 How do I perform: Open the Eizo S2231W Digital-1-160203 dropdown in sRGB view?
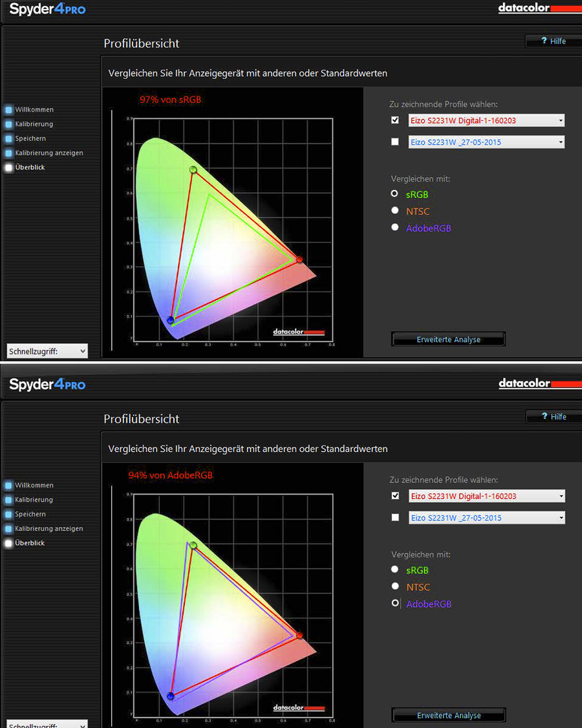(x=486, y=121)
